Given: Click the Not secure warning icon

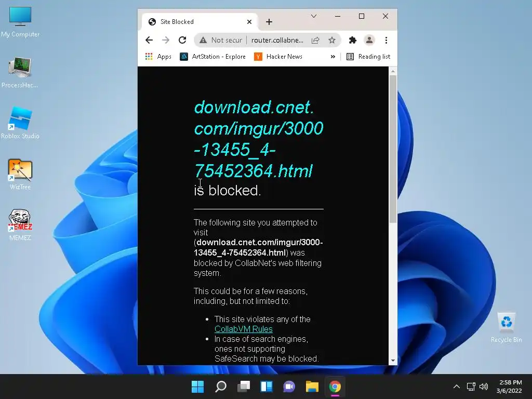Looking at the screenshot, I should 203,41.
